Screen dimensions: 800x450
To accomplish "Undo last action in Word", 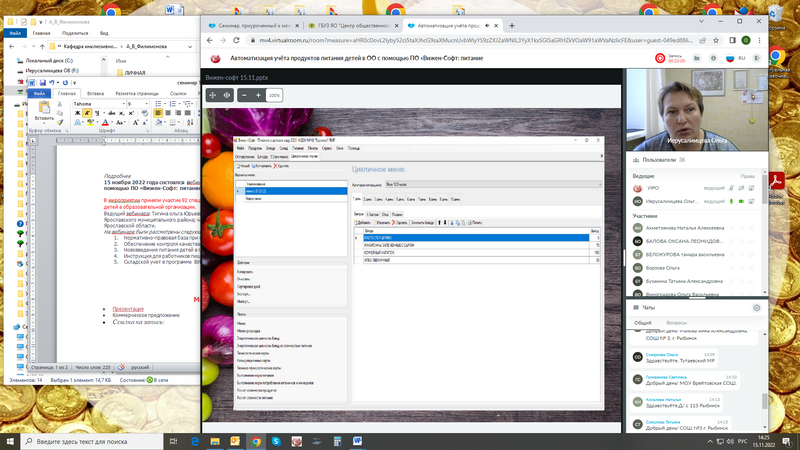I will (52, 83).
